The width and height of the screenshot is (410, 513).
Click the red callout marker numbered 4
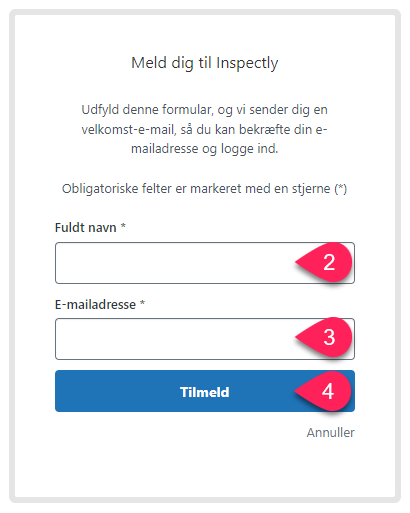323,391
